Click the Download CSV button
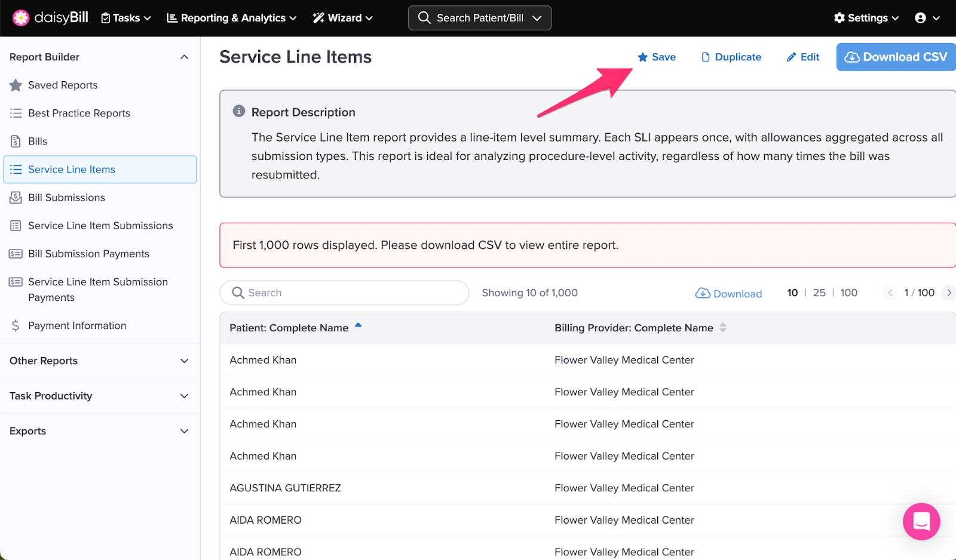This screenshot has height=560, width=956. [x=896, y=57]
